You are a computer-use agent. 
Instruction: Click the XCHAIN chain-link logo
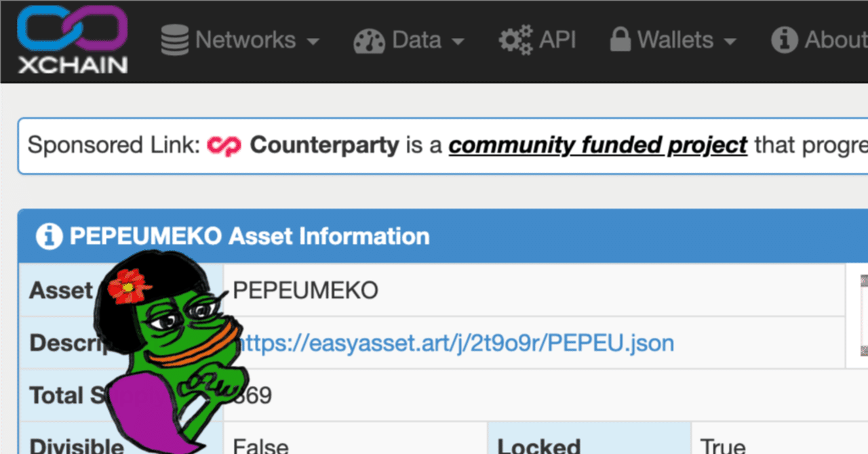73,28
